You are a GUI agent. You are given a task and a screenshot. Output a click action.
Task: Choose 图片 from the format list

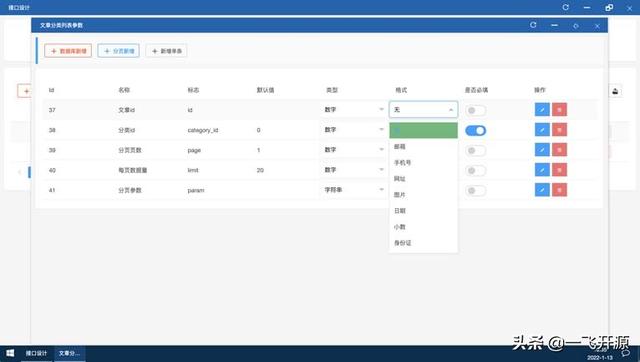[x=423, y=195]
